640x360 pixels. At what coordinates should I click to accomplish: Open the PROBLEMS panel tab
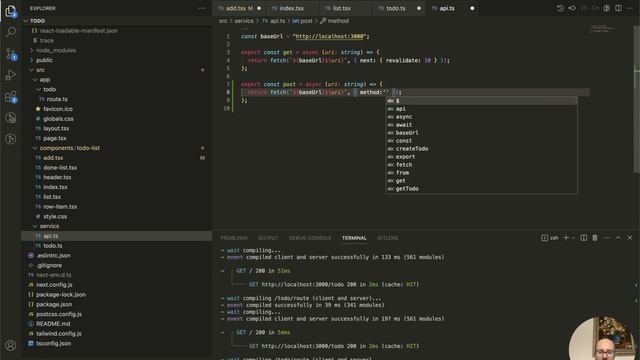coord(234,238)
